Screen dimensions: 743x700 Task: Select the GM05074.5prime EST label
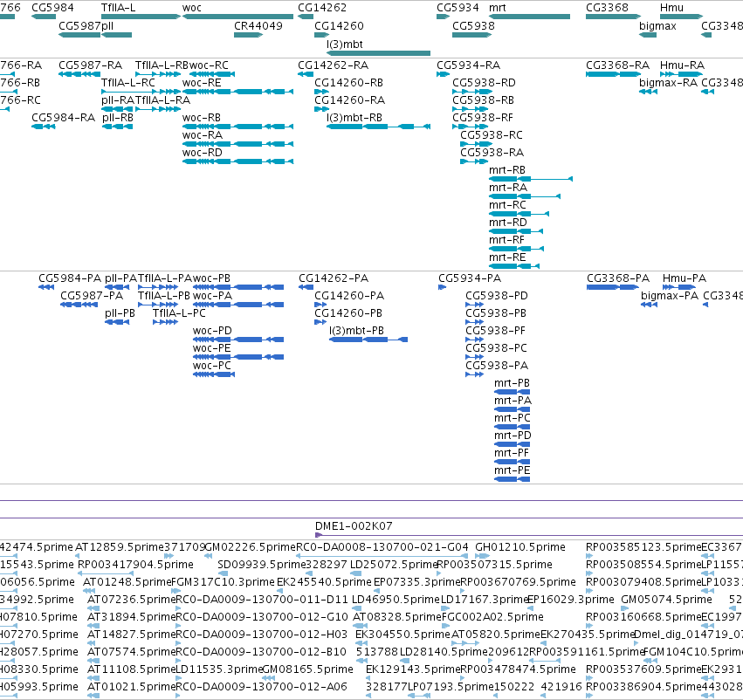[666, 600]
